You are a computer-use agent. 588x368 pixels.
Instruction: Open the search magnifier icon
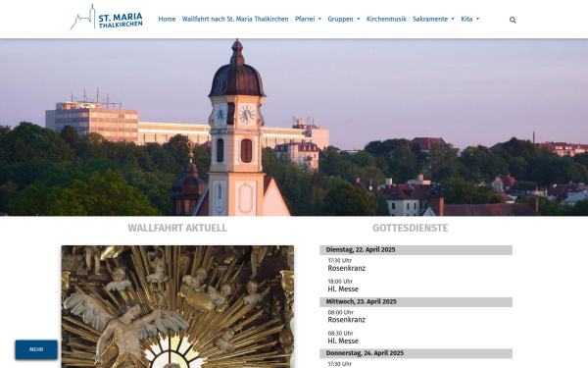(x=513, y=20)
